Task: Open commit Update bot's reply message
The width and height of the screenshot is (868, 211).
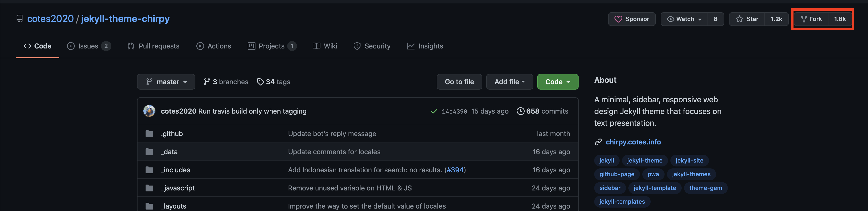Action: point(332,134)
